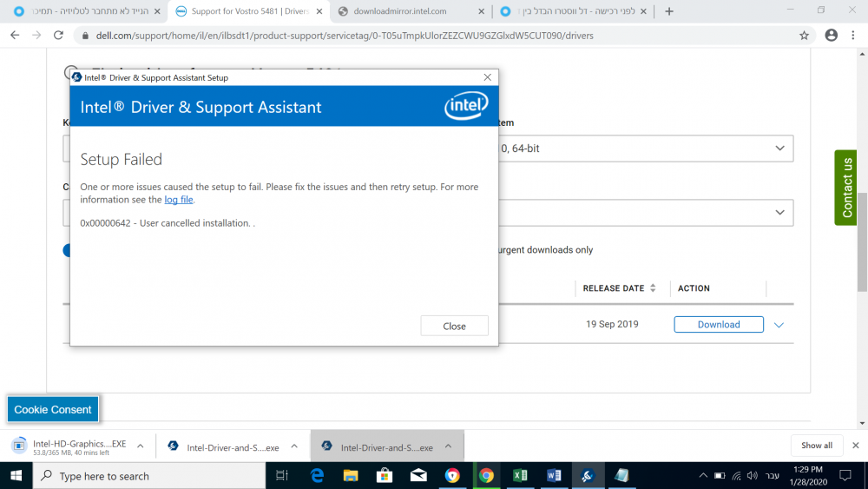This screenshot has height=489, width=868.
Task: Switch to the last Hebrew Dell Vostro tab
Action: 575,11
